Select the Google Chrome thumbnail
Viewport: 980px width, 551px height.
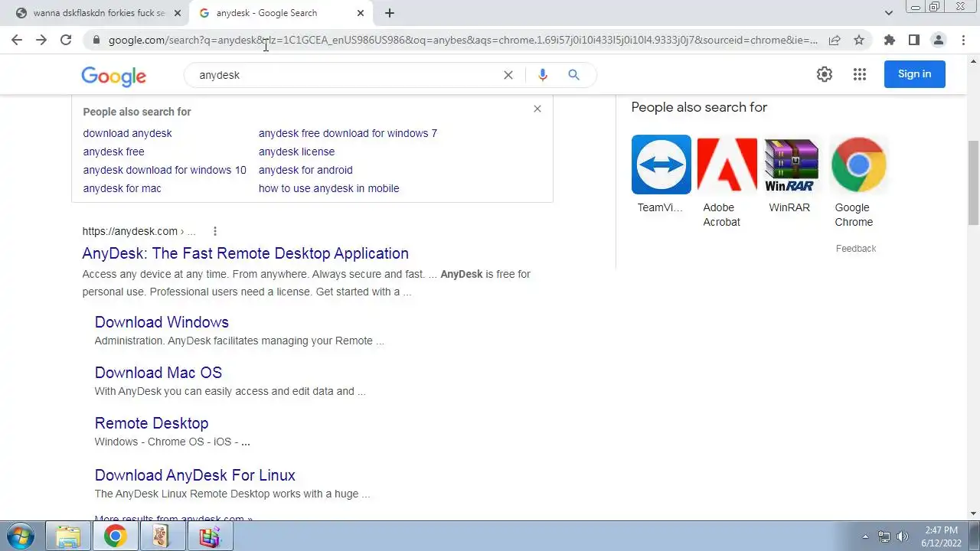click(x=858, y=165)
